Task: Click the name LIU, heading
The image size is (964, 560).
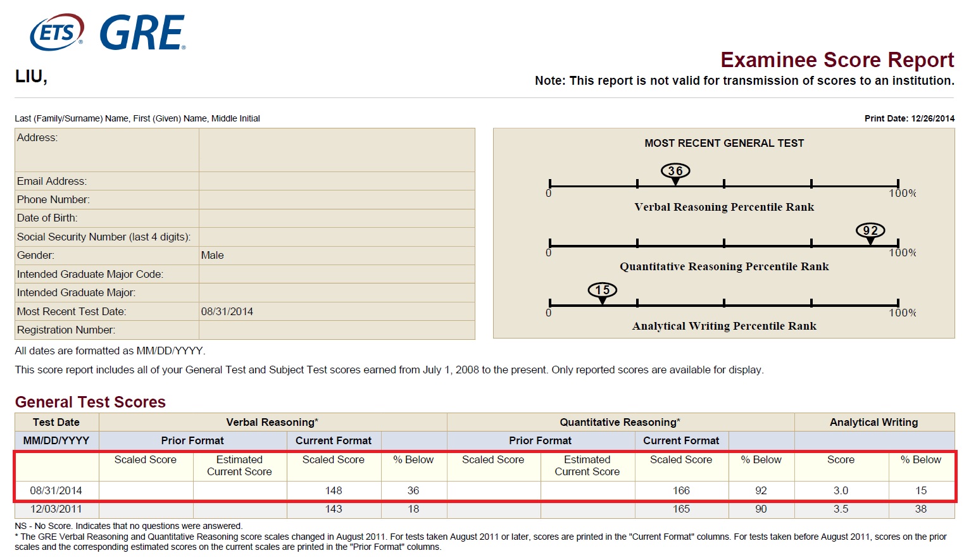Action: pyautogui.click(x=31, y=77)
